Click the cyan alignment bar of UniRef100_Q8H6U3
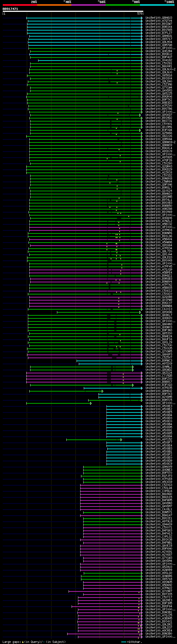 click(x=84, y=18)
